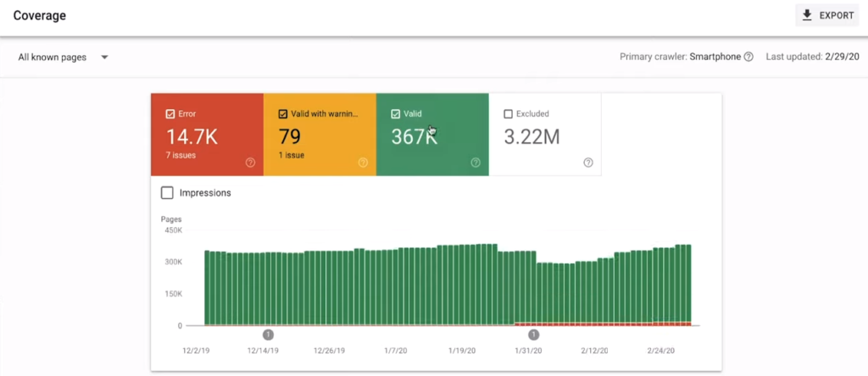Click the annotation marker near 1/31/20
The image size is (868, 376).
(533, 335)
